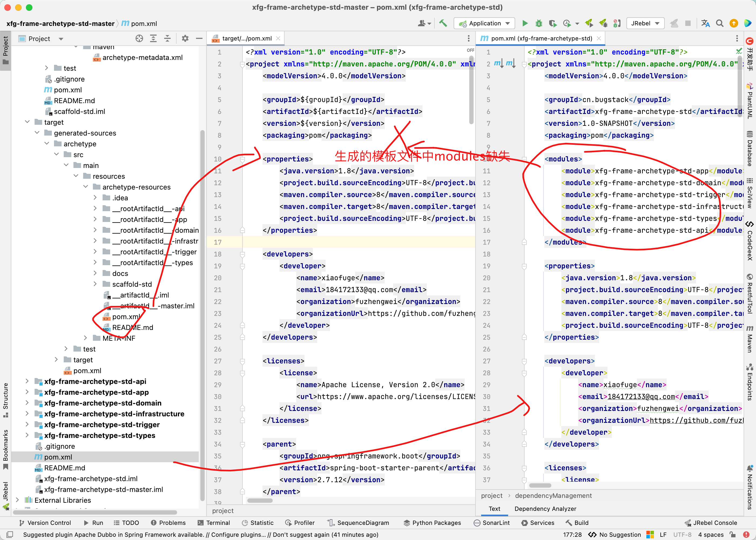Select the Text tab below the editor
756x540 pixels.
click(x=494, y=509)
